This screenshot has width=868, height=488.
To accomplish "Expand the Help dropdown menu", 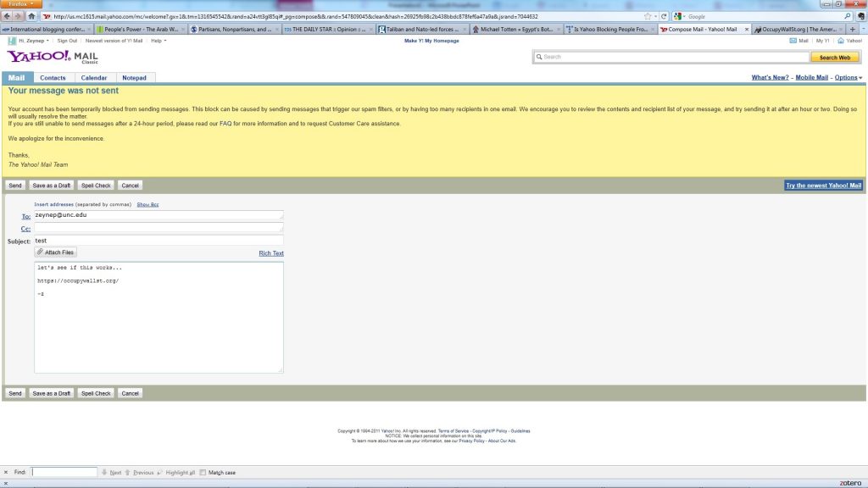I will pos(159,41).
